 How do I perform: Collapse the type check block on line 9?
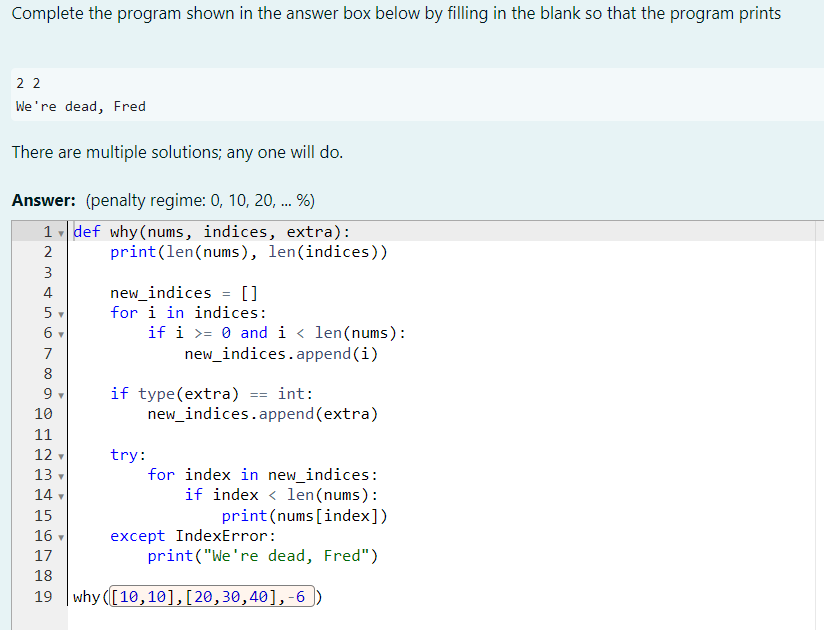point(61,393)
